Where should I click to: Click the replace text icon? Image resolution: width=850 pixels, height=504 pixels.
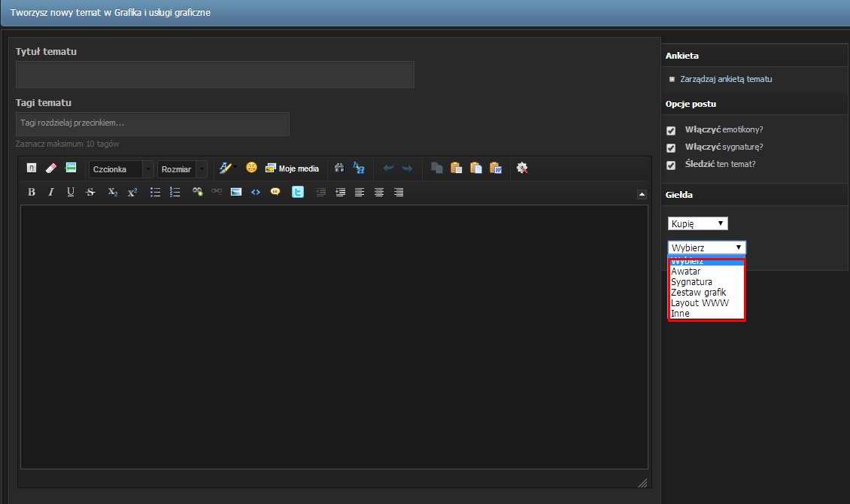[x=359, y=168]
